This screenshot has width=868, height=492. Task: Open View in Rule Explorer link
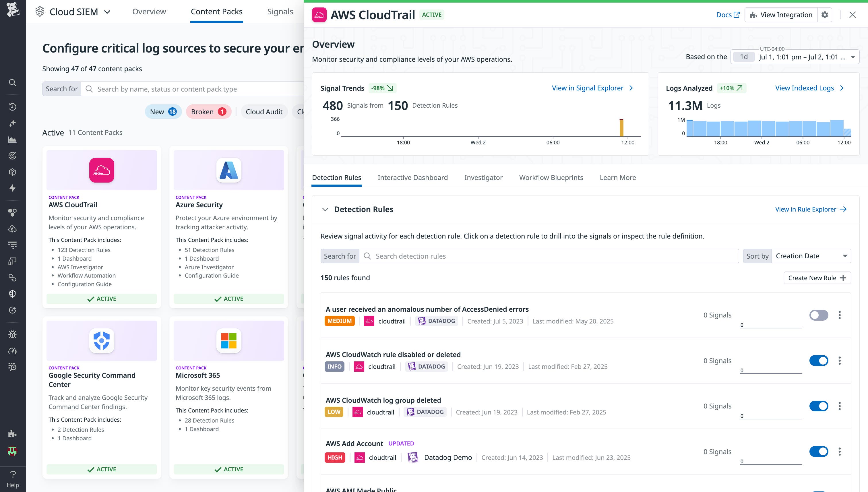(811, 209)
